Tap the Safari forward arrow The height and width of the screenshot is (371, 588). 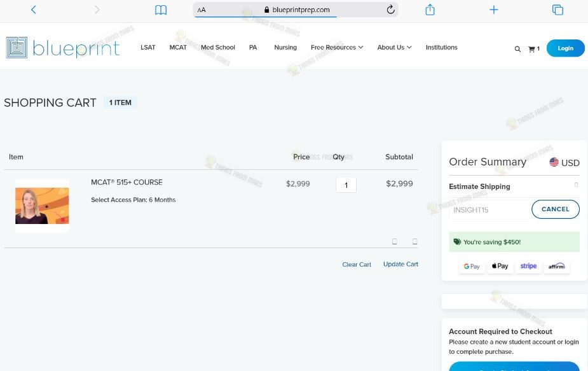[x=97, y=10]
